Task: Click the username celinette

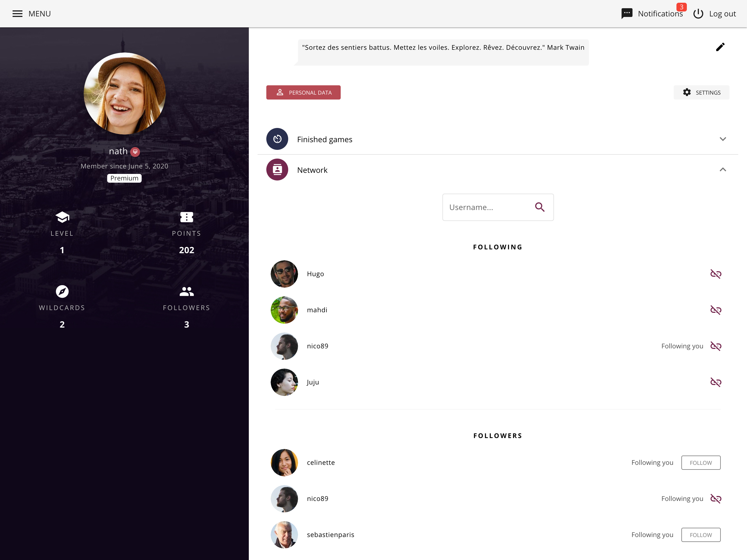Action: [x=321, y=463]
